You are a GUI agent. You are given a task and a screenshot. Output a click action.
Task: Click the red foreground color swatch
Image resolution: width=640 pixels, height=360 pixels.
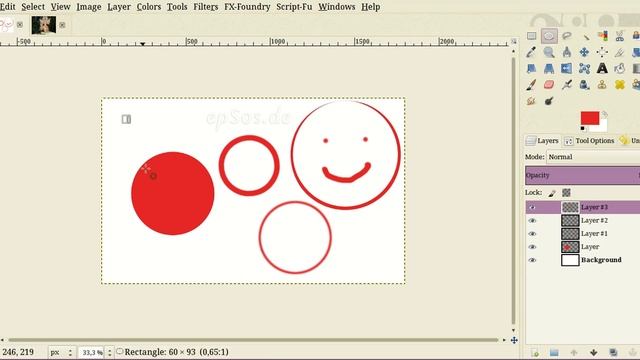(590, 118)
